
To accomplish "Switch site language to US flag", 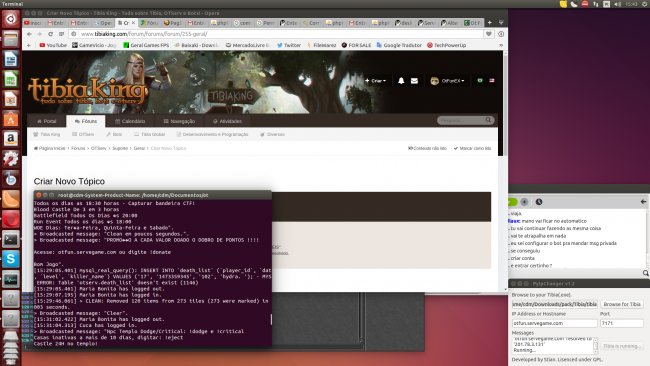I will tap(492, 80).
